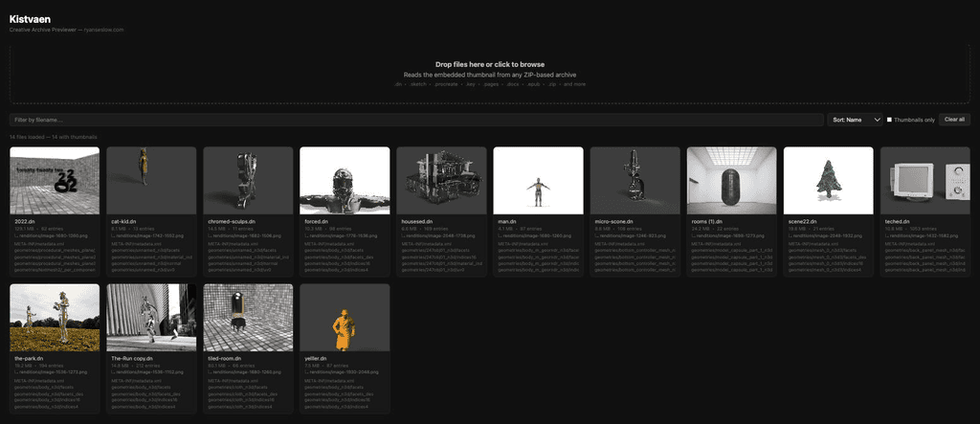Open the chromed-sculps.dn thumbnail
980x424 pixels.
click(x=248, y=181)
